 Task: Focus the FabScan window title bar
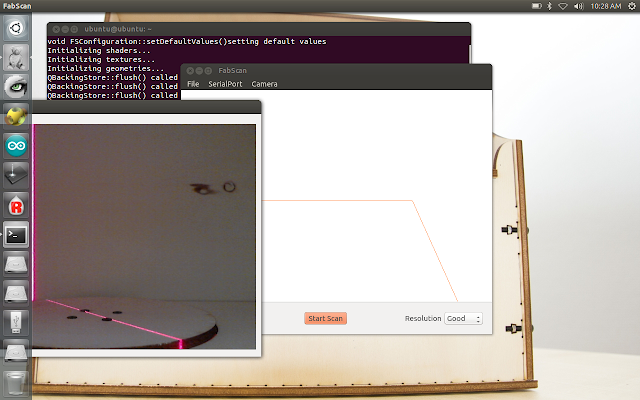point(336,71)
